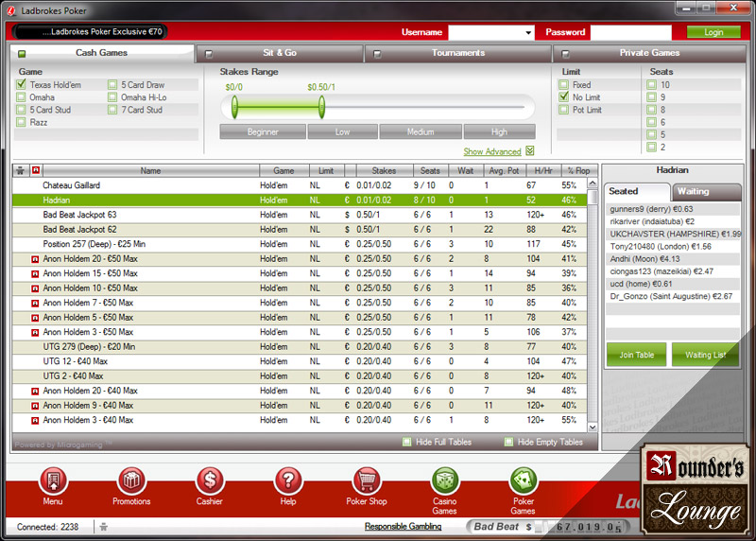Enable the 5 Card Stud checkbox

coord(21,110)
